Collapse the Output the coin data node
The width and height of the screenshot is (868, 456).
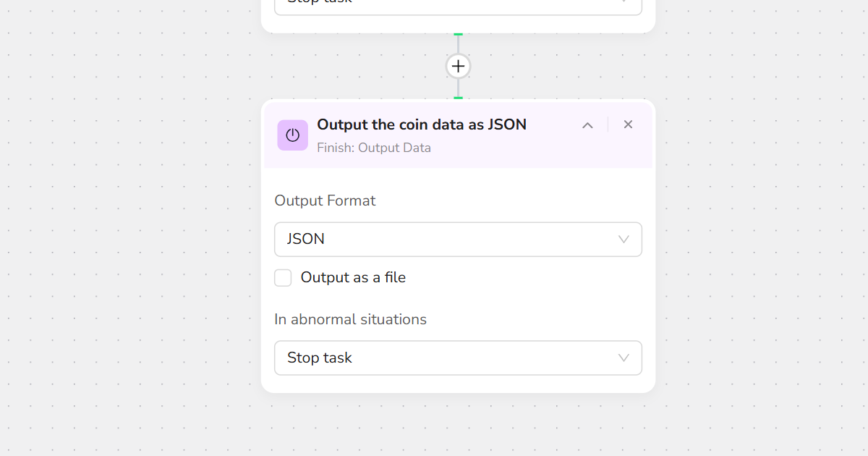coord(587,125)
